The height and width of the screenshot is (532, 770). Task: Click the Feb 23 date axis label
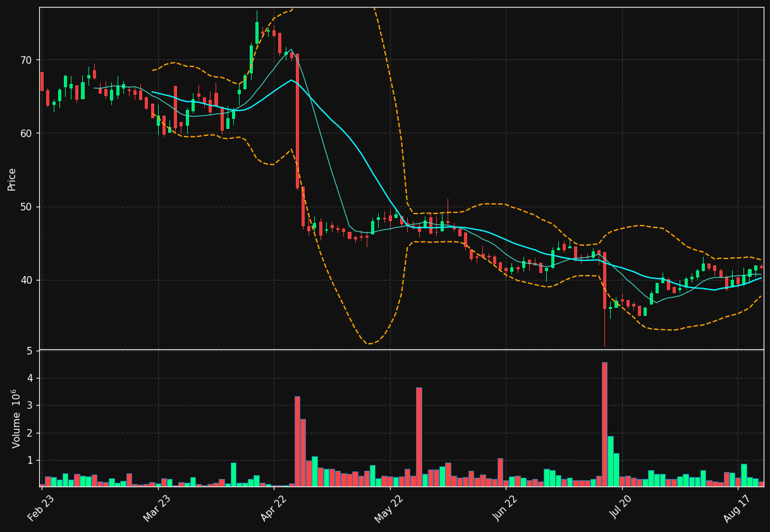click(41, 509)
